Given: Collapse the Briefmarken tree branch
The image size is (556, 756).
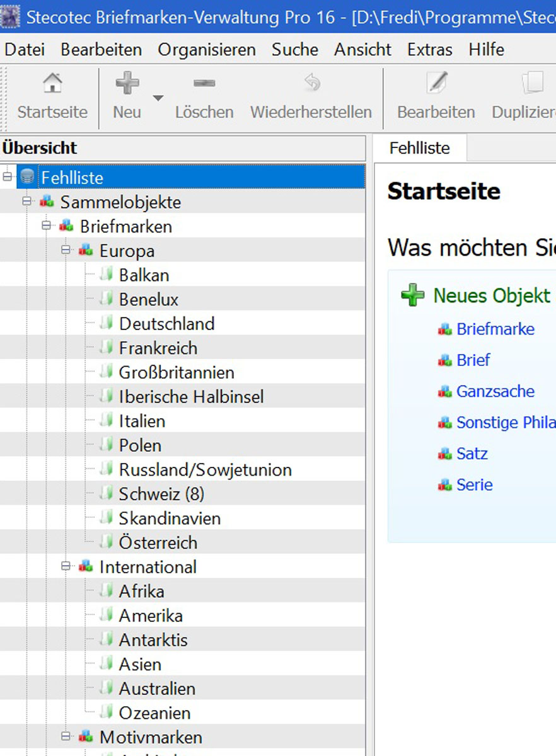Looking at the screenshot, I should [46, 226].
